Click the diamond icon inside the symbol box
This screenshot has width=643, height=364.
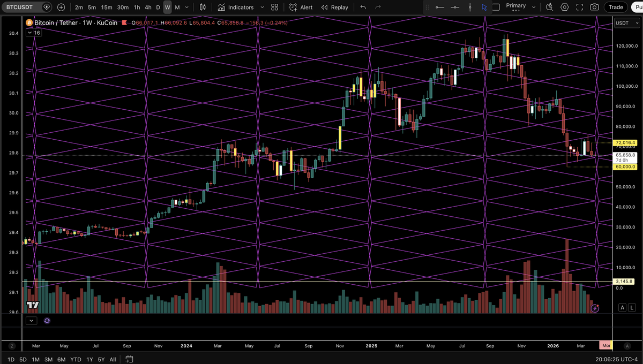[47, 7]
